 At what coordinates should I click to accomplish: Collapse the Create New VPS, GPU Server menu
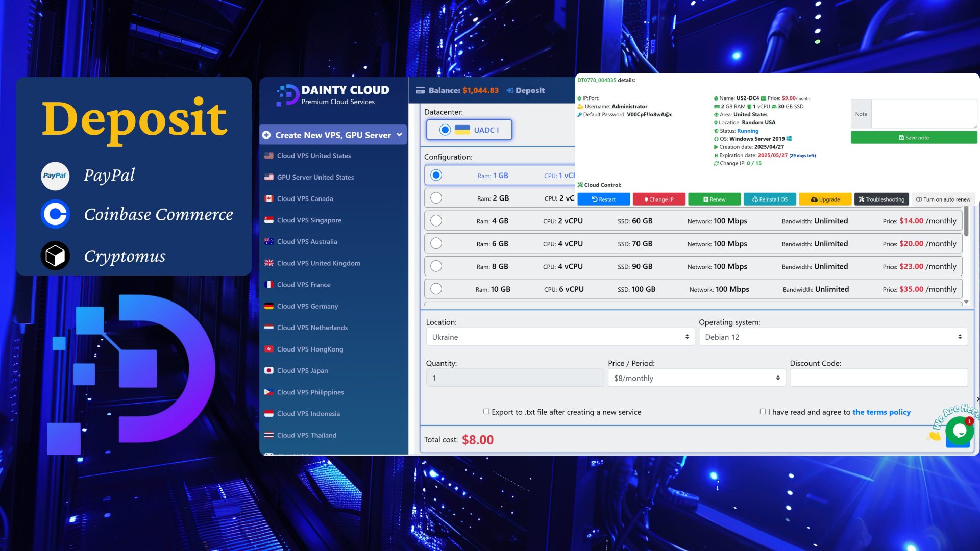tap(399, 135)
